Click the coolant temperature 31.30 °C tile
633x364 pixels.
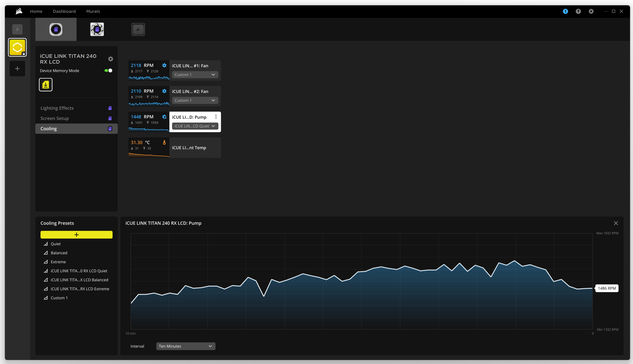point(149,148)
